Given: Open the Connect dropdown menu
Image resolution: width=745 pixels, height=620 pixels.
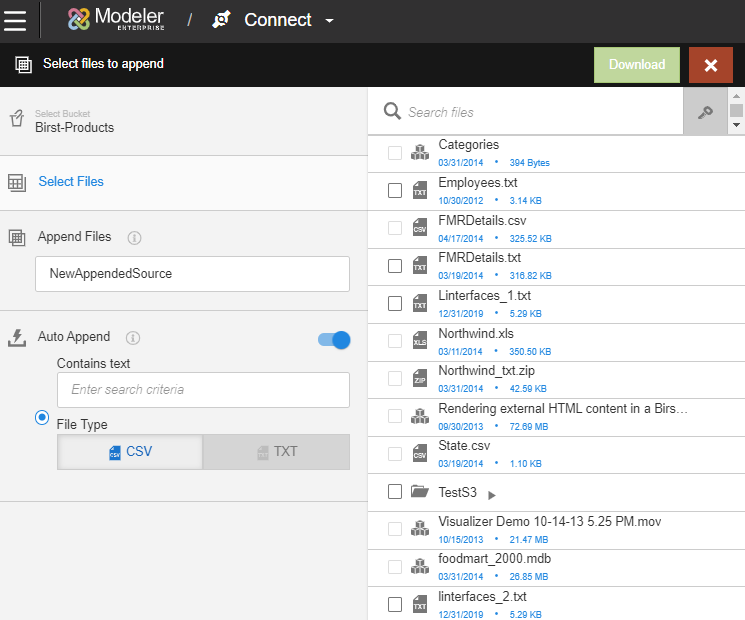Looking at the screenshot, I should click(329, 21).
